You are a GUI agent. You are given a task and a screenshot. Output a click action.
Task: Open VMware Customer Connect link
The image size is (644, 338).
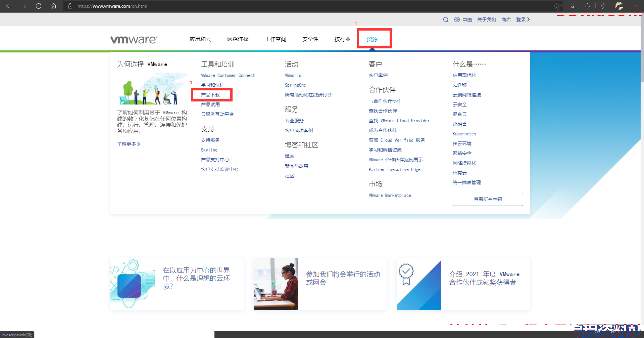click(228, 76)
